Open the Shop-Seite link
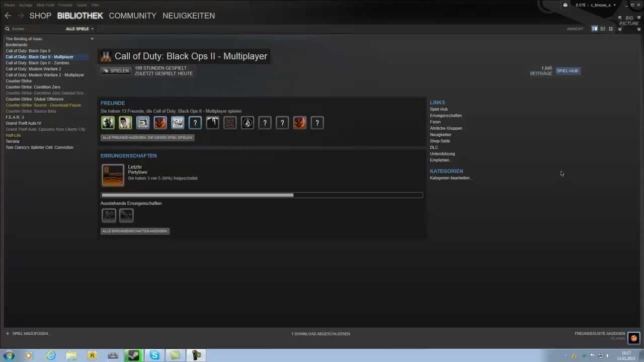644x362 pixels. coord(440,141)
